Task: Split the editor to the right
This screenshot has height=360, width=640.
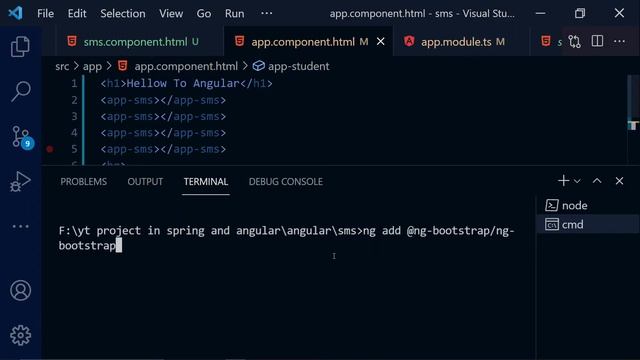Action: (x=597, y=41)
